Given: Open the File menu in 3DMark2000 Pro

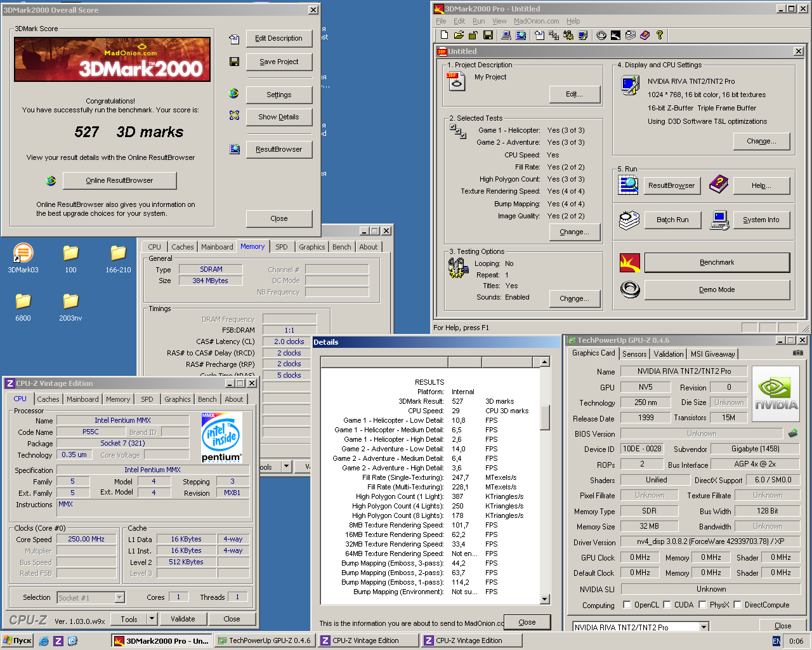Looking at the screenshot, I should pos(441,21).
